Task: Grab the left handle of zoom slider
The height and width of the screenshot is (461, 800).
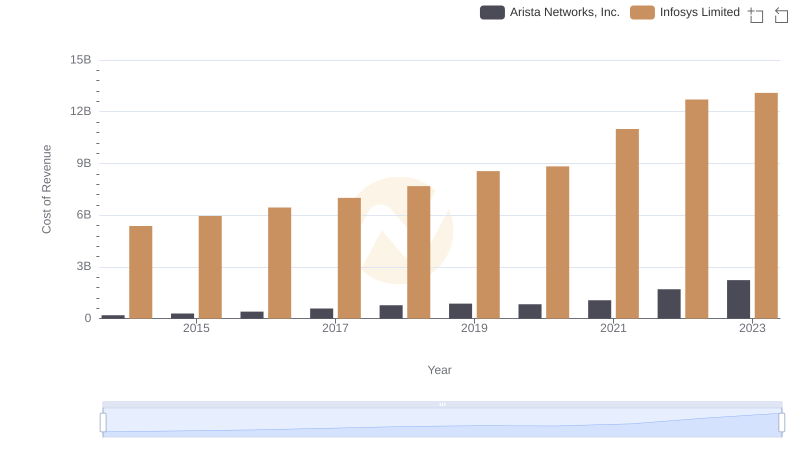Action: pos(103,423)
